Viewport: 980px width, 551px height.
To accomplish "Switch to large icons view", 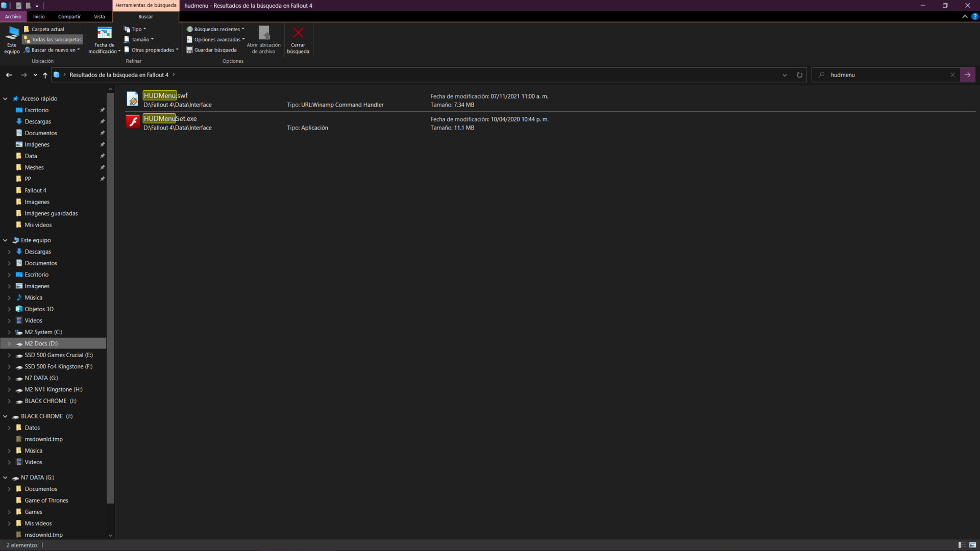I will pyautogui.click(x=972, y=545).
